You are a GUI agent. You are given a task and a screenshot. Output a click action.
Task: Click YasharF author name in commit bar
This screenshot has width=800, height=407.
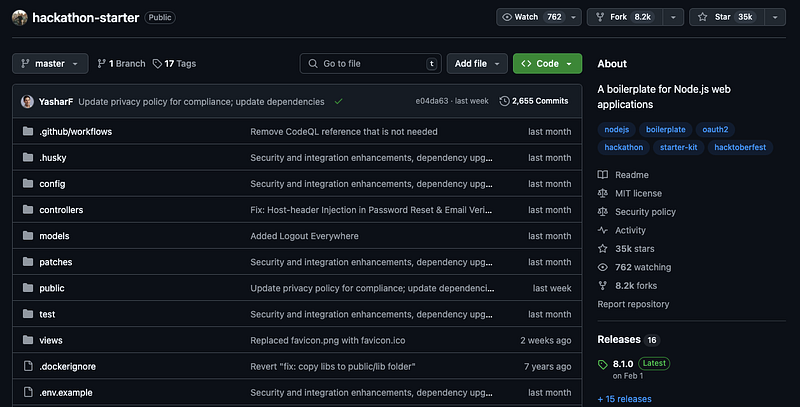pos(56,101)
